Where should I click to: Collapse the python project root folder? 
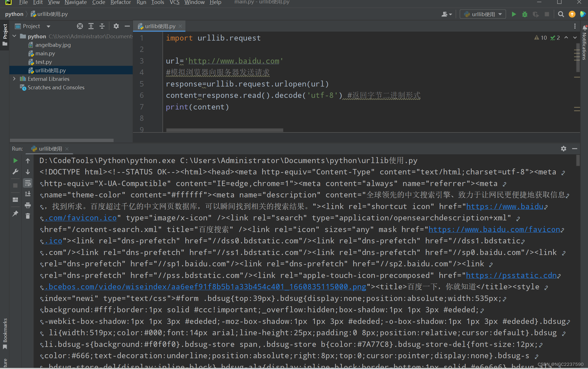pos(14,36)
